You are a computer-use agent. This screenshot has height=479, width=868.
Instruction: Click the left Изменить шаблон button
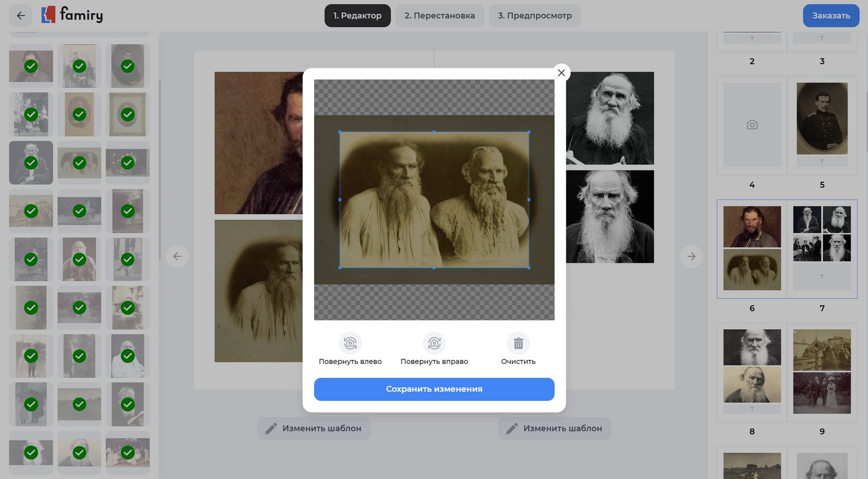[314, 429]
